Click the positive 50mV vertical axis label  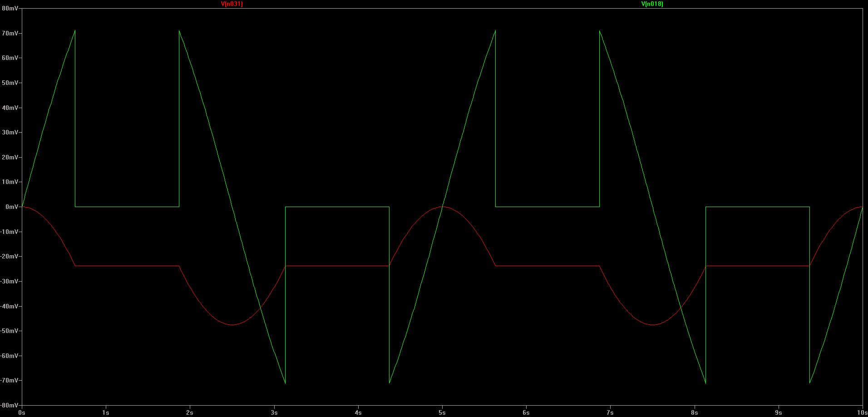[x=10, y=83]
